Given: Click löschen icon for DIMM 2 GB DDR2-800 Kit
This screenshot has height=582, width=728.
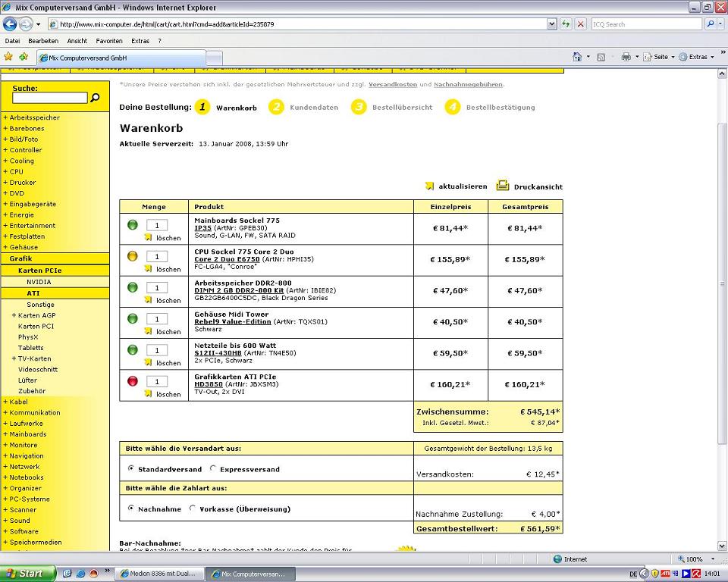Looking at the screenshot, I should tap(148, 300).
